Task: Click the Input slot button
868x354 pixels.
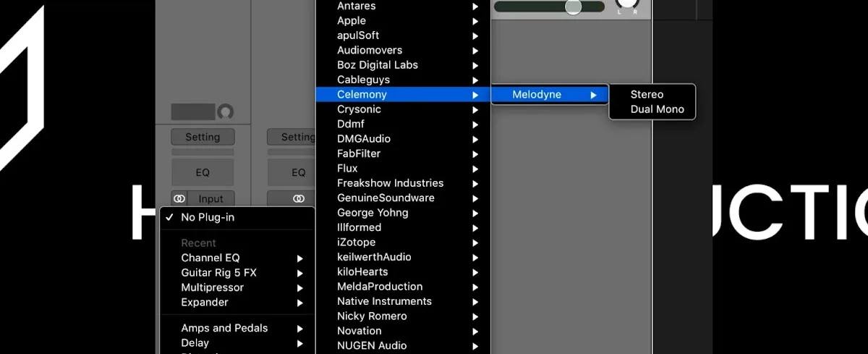Action: (x=211, y=199)
